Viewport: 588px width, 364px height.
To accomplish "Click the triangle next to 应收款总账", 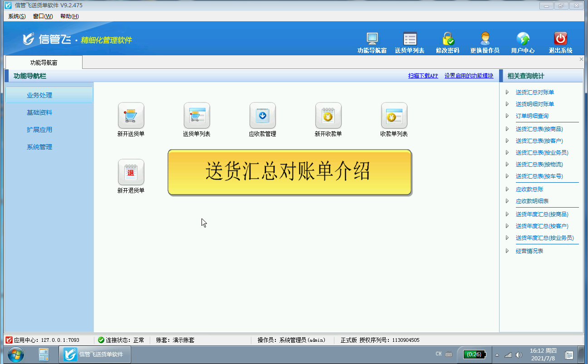I will pos(507,189).
